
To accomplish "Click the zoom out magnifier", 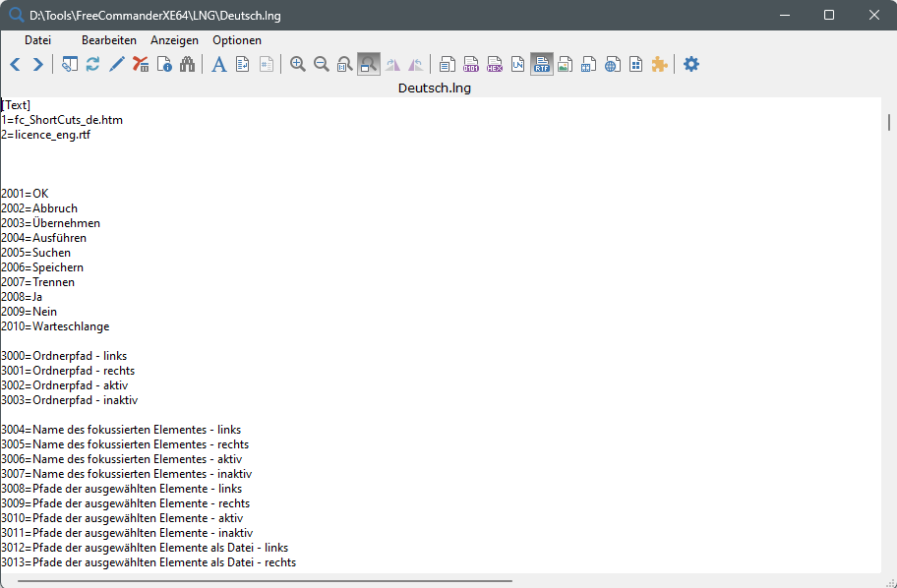I will point(322,65).
